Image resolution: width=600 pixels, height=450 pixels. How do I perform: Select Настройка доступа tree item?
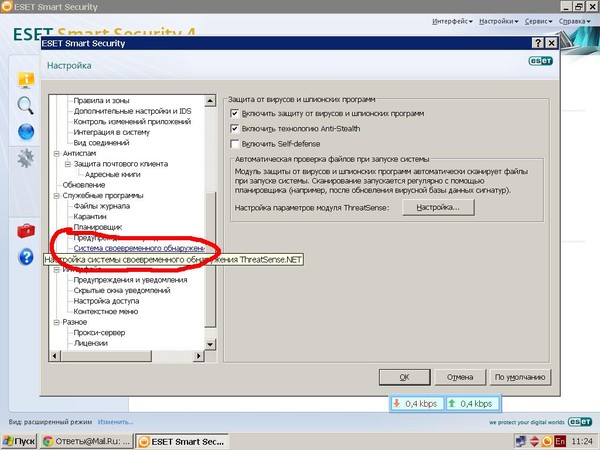tap(106, 301)
